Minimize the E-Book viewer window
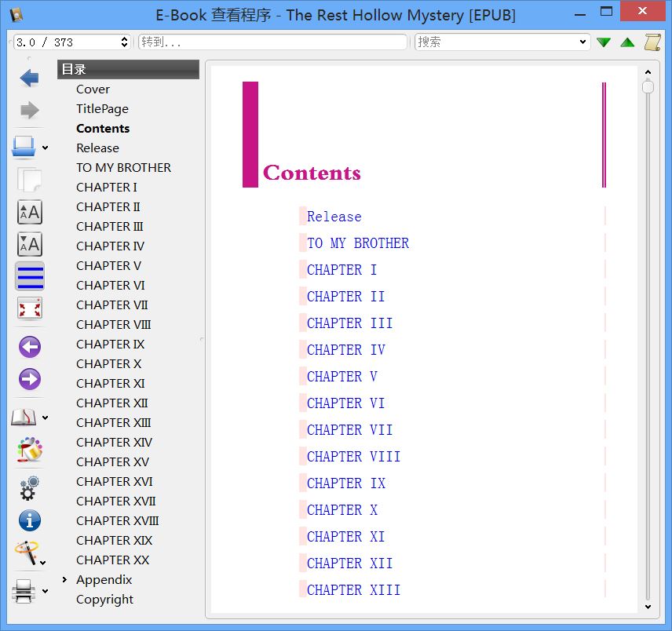This screenshot has height=631, width=672. (580, 15)
